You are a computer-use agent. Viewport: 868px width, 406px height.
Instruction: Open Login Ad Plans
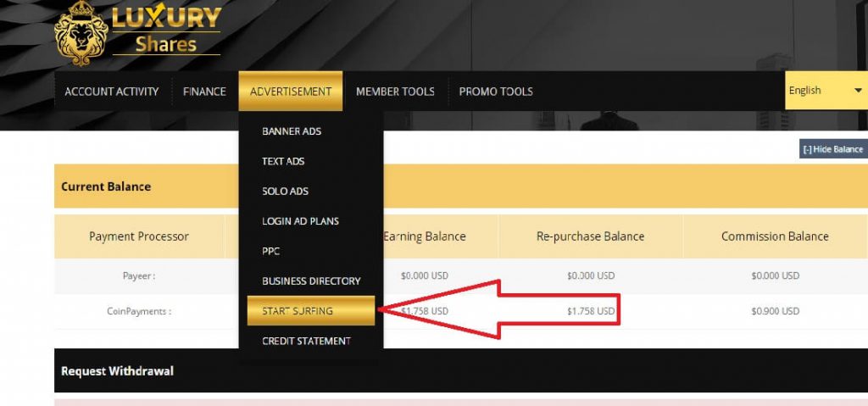(x=300, y=221)
